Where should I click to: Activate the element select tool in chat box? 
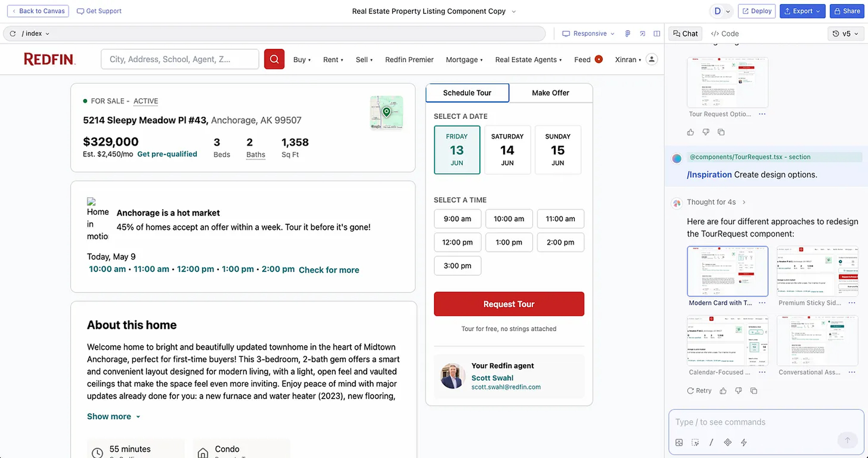tap(695, 443)
